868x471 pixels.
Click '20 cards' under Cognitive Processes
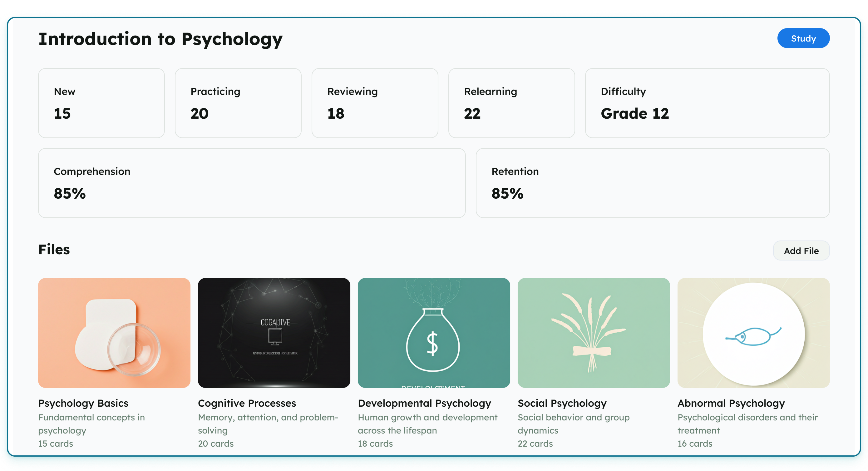coord(216,443)
